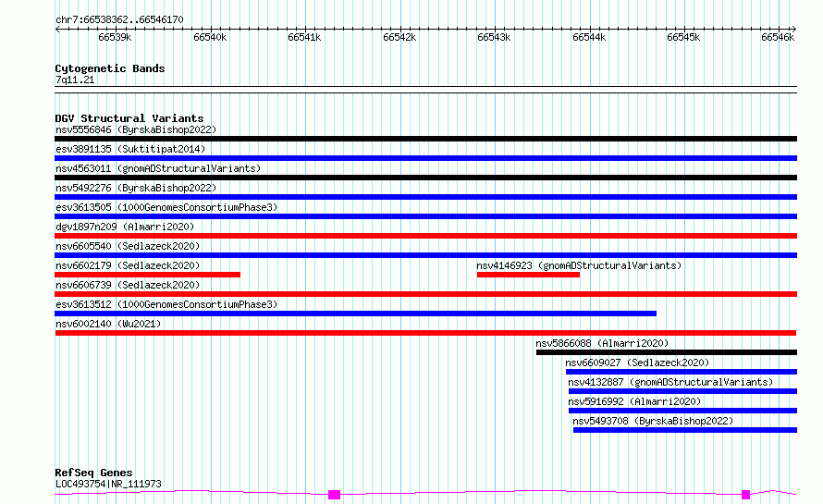Click the 66546k ruler tick label

[778, 37]
